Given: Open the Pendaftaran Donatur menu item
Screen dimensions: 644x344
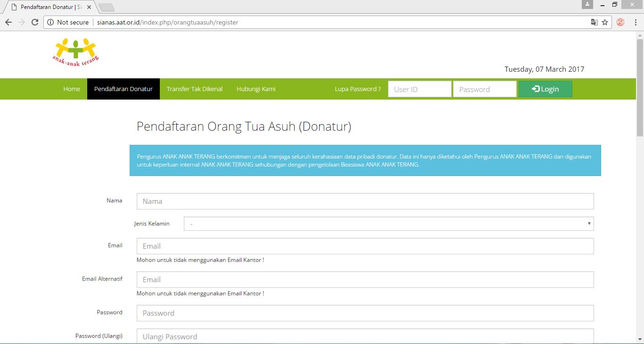Looking at the screenshot, I should (x=124, y=89).
